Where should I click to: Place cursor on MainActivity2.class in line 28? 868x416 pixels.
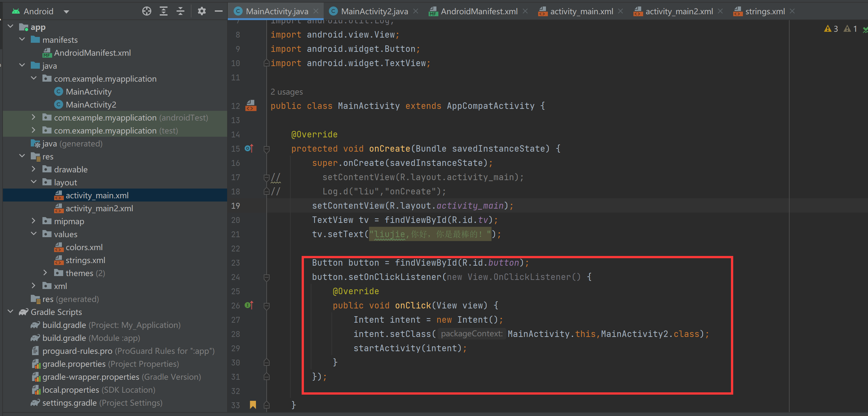650,334
